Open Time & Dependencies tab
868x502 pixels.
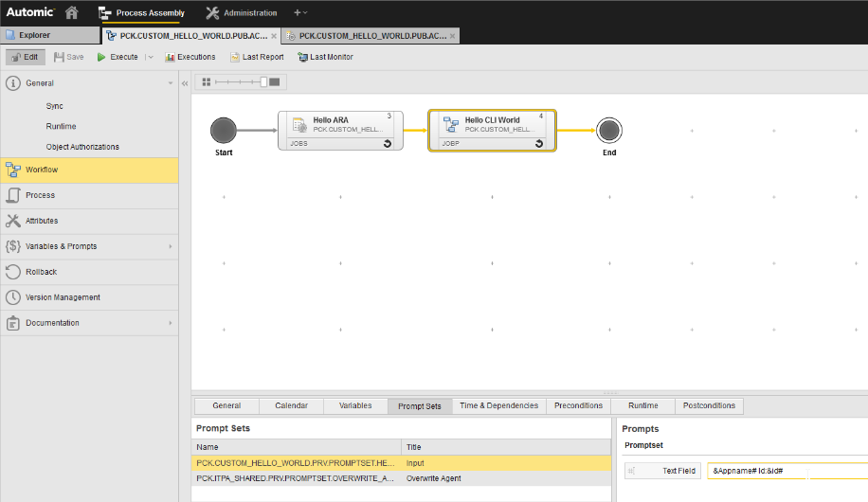click(498, 405)
